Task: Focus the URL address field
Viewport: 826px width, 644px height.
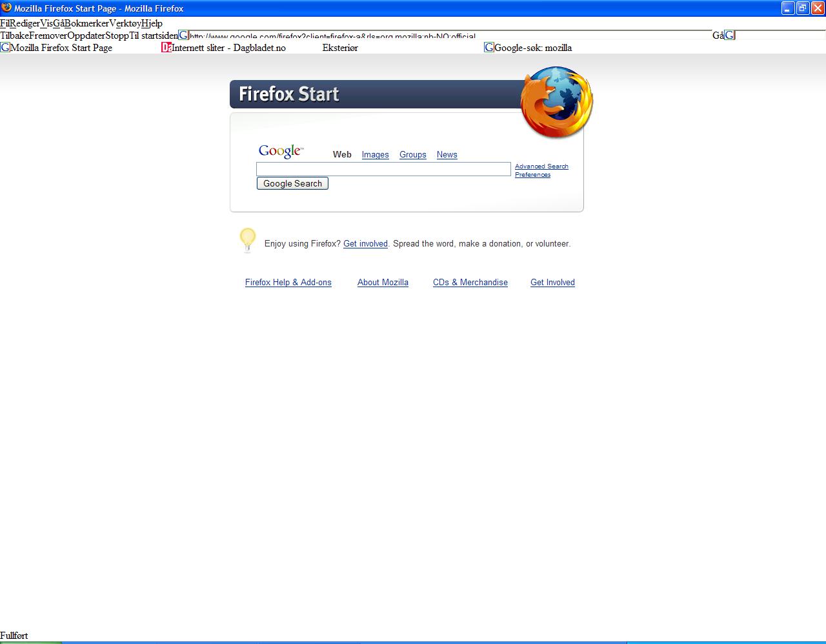Action: click(450, 35)
